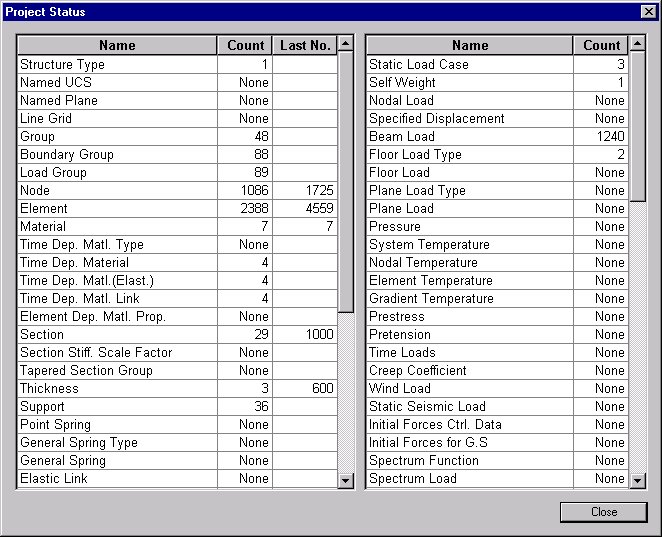662x537 pixels.
Task: Click the left table Name column header
Action: pos(117,45)
